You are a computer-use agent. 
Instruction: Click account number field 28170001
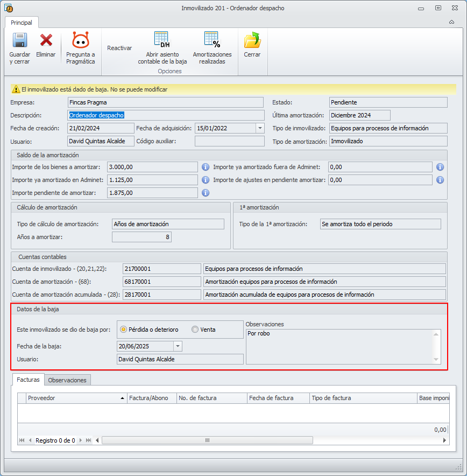pos(162,295)
